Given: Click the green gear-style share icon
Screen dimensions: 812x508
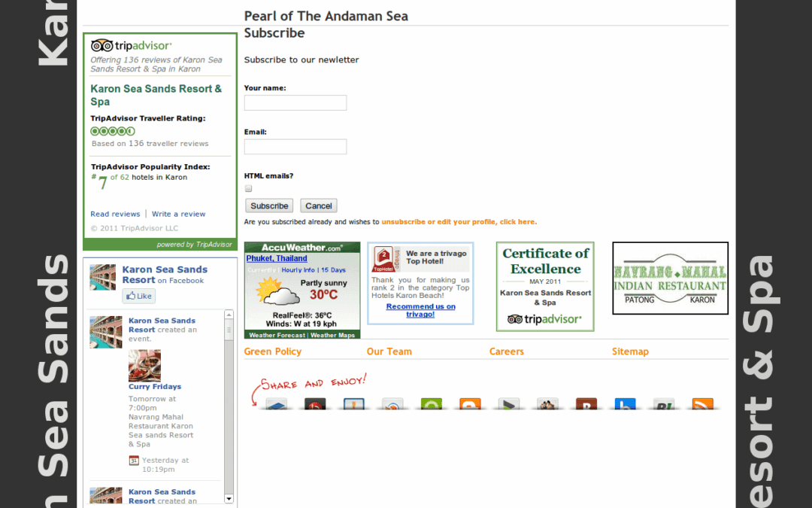Looking at the screenshot, I should tap(432, 404).
